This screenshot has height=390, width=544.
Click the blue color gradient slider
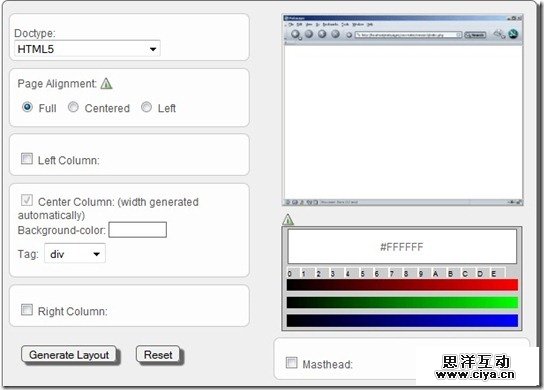coord(402,320)
